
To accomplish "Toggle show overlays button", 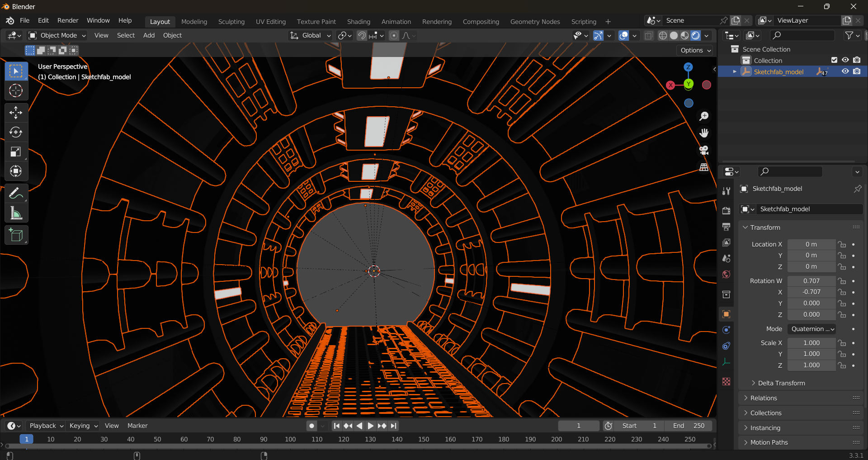I will 624,35.
